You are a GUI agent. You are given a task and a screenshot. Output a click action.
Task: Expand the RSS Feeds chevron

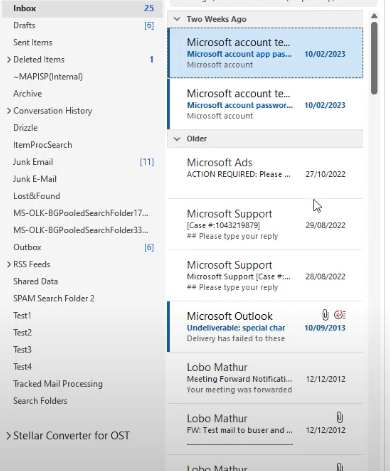(9, 264)
